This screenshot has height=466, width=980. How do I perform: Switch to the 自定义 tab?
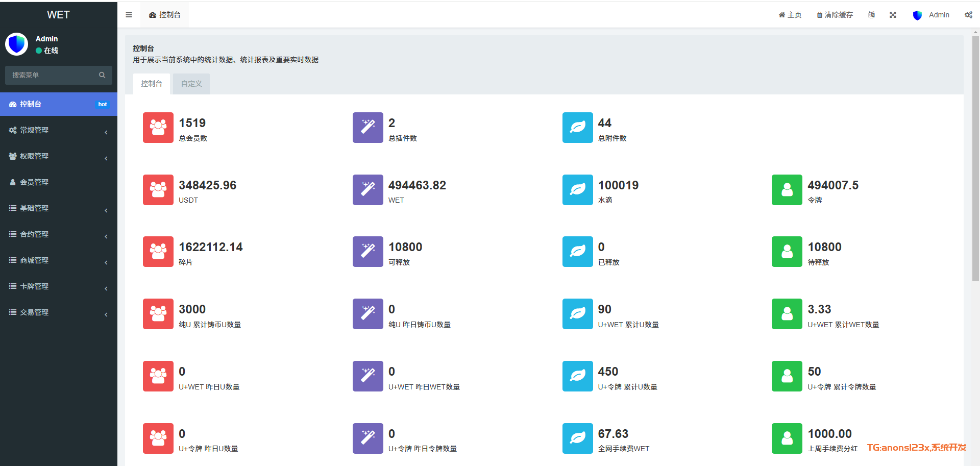[x=191, y=84]
